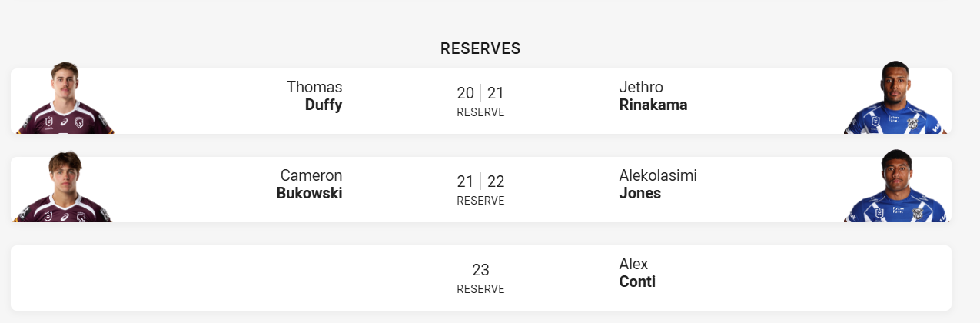Viewport: 980px width, 323px height.
Task: Open Cameron Bukowski's player photo
Action: 65,186
